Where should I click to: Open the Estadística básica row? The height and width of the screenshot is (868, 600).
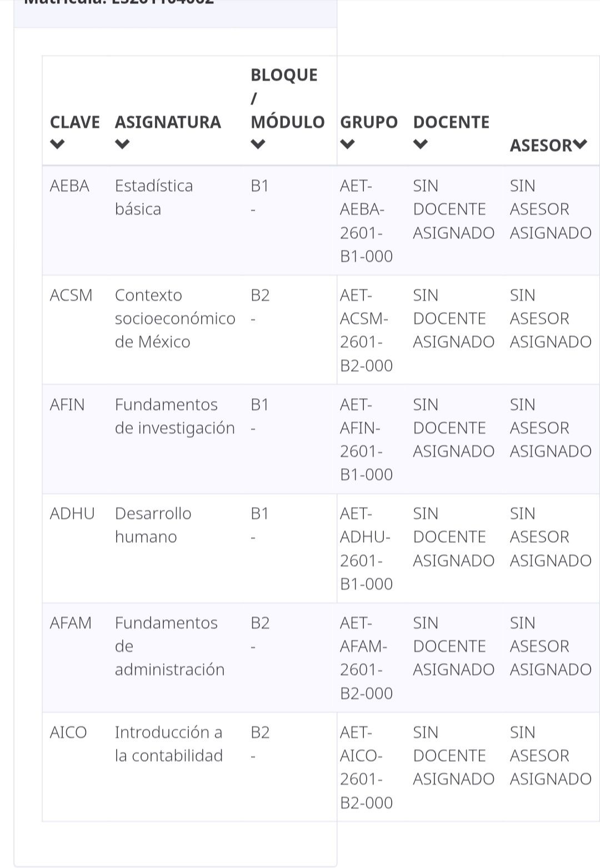tap(321, 220)
